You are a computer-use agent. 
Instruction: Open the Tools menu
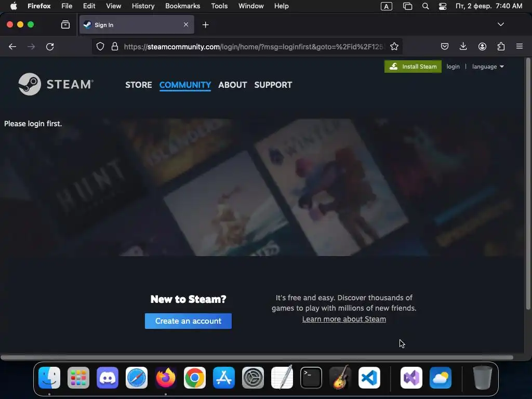(x=219, y=6)
